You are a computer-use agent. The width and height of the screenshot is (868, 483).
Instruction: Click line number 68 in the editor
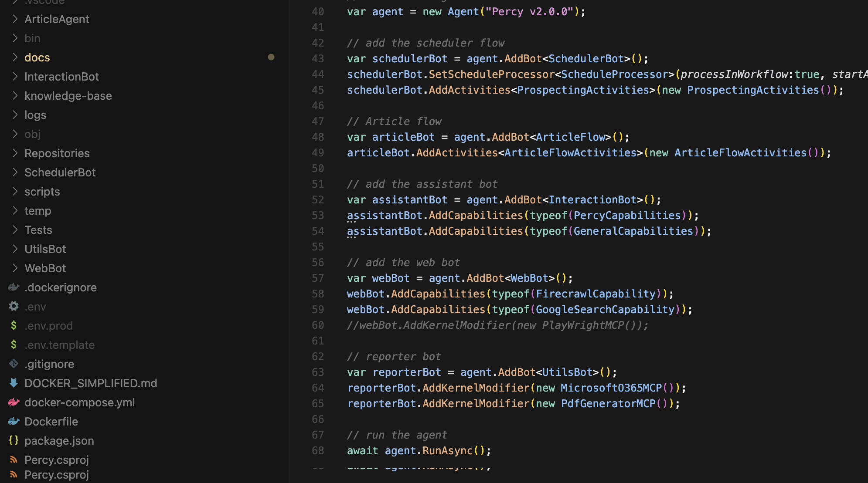tap(318, 450)
